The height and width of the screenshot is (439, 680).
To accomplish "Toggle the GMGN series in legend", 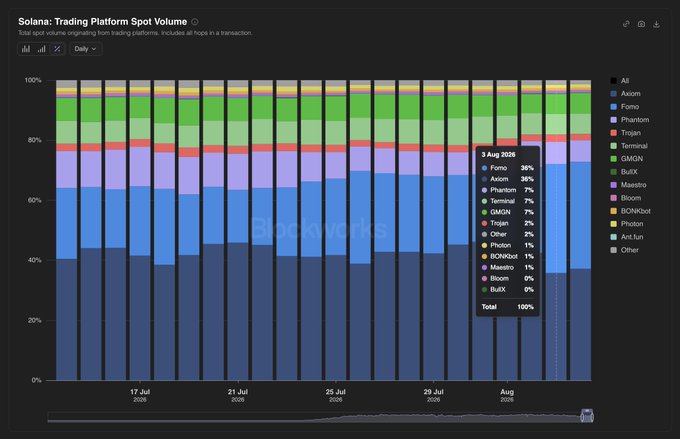I will (x=627, y=159).
